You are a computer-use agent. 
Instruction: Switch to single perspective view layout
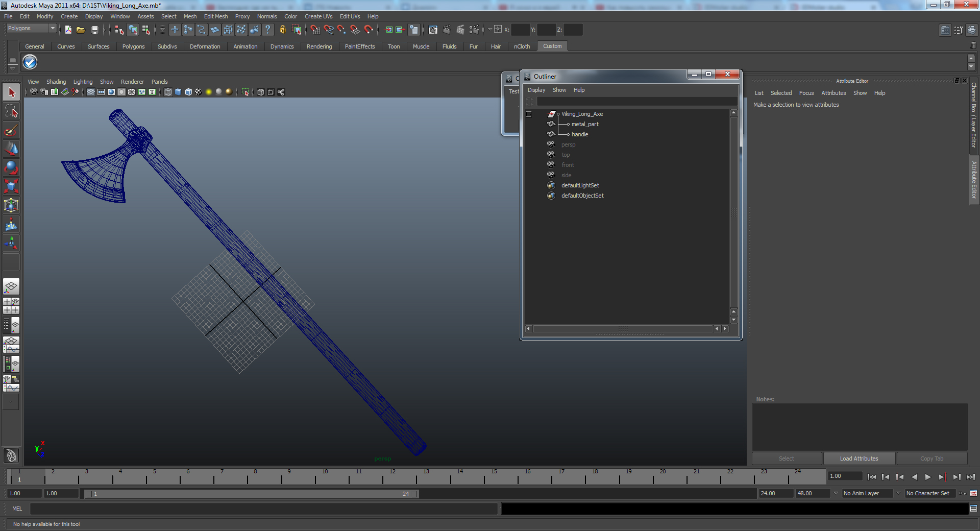tap(11, 286)
